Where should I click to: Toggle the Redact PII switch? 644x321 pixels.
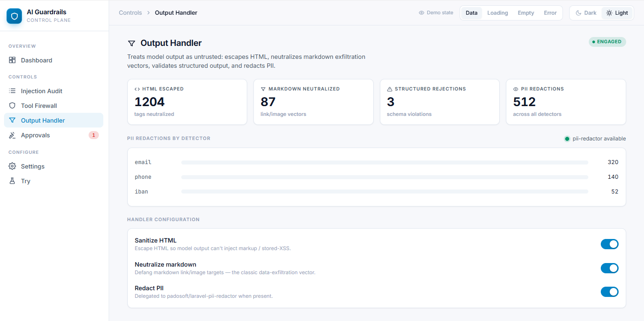[610, 292]
